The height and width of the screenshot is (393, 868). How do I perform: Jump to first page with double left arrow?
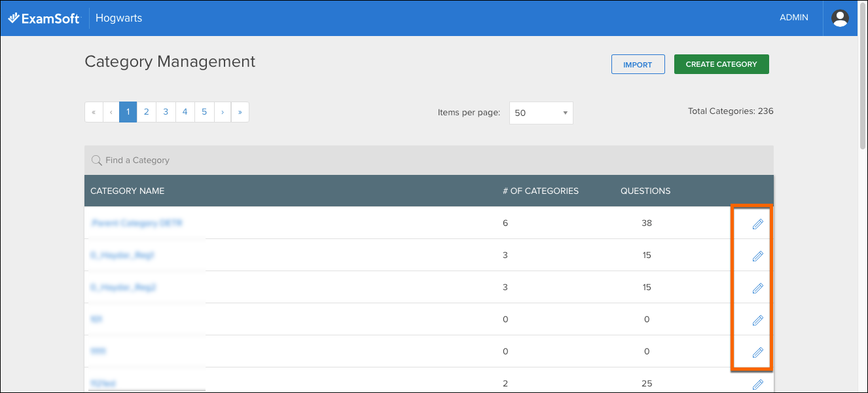(x=94, y=112)
